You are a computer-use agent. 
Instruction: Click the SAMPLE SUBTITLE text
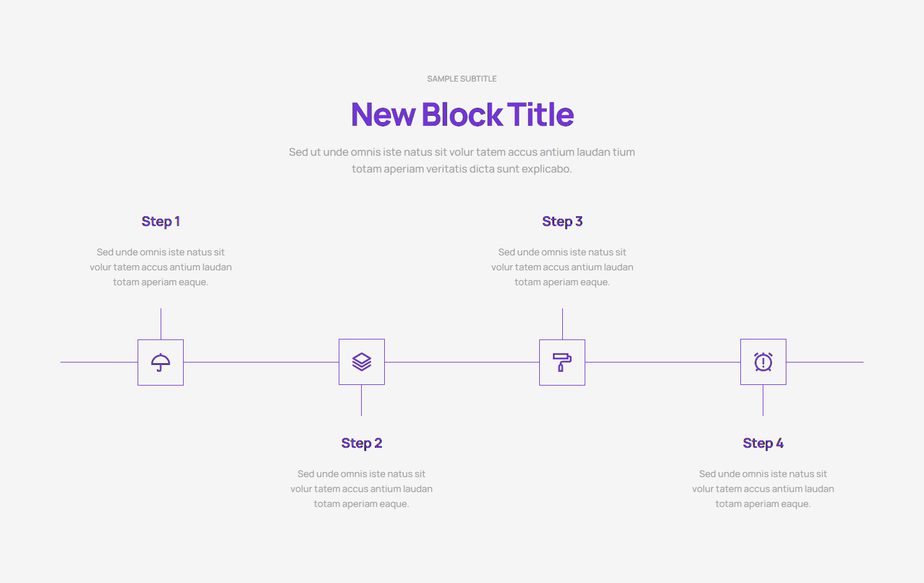(462, 79)
